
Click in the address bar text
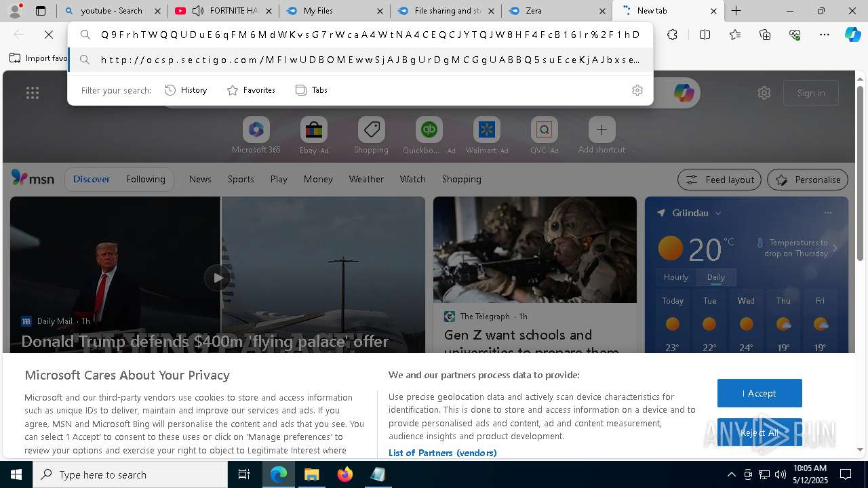[x=370, y=35]
